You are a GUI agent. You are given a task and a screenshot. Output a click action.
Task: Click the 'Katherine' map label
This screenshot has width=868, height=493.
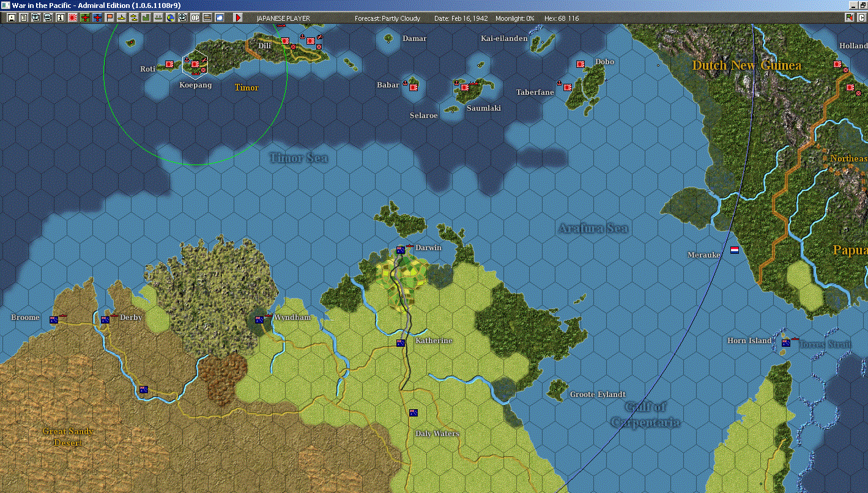434,341
